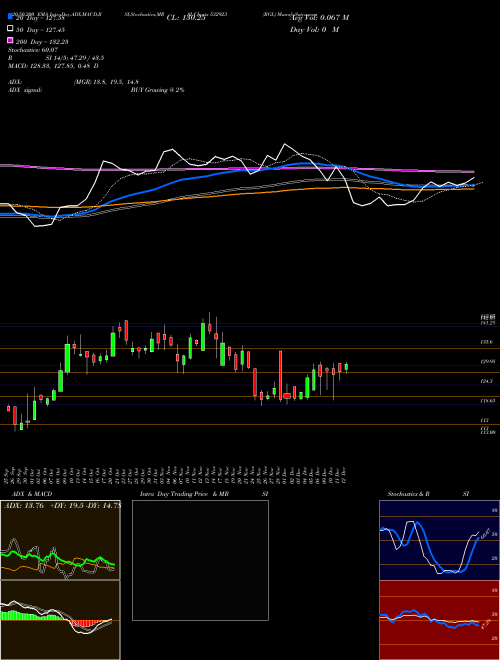500x660 pixels.
Task: Click the 135.6 price axis label
Action: (486, 342)
